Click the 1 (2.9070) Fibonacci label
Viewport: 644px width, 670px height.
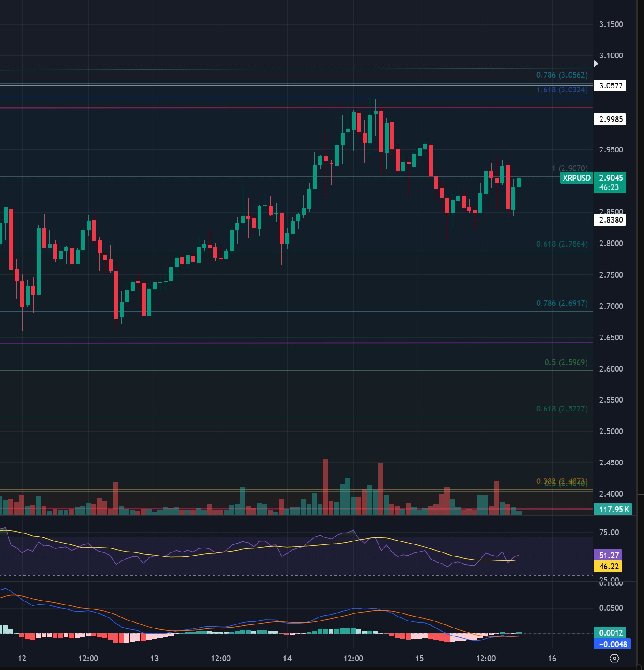(x=570, y=168)
